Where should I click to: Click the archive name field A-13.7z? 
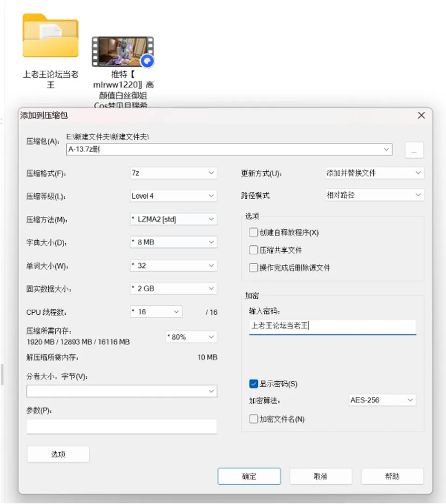pyautogui.click(x=229, y=149)
